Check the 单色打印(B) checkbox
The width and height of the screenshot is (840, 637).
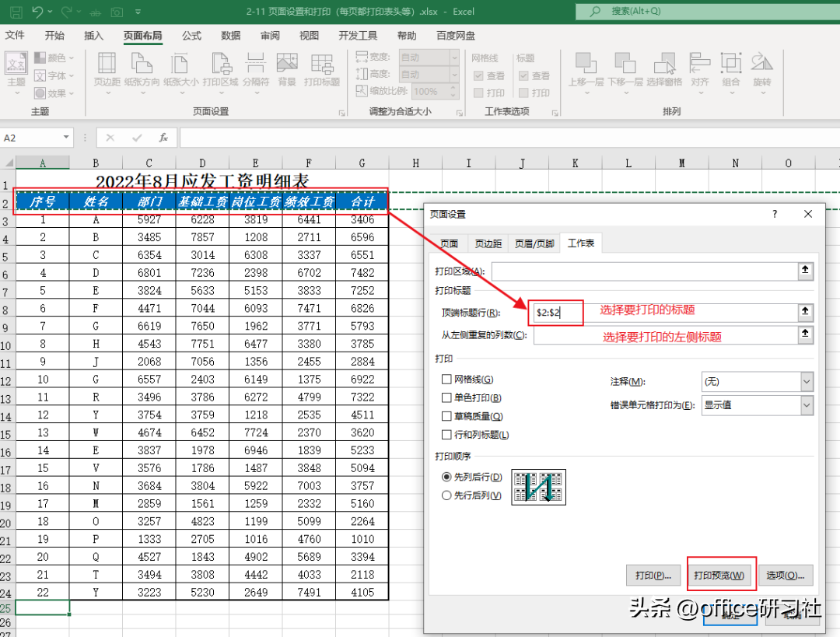click(x=446, y=397)
